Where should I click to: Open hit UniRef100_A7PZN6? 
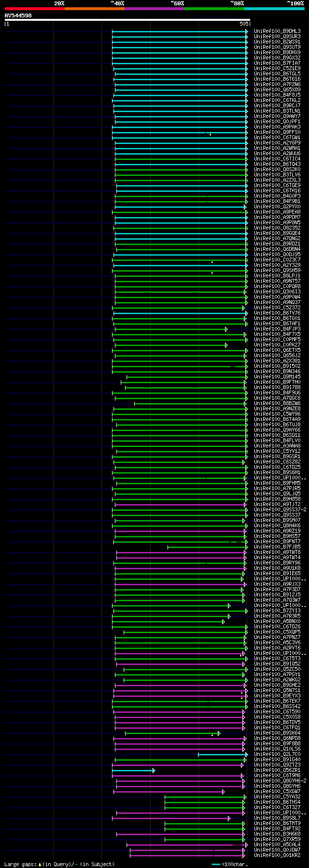click(x=277, y=85)
